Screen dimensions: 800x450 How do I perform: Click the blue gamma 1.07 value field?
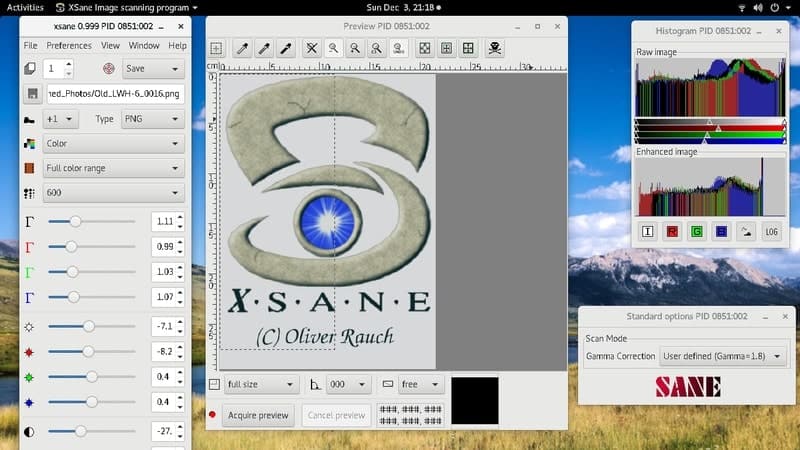pyautogui.click(x=165, y=297)
